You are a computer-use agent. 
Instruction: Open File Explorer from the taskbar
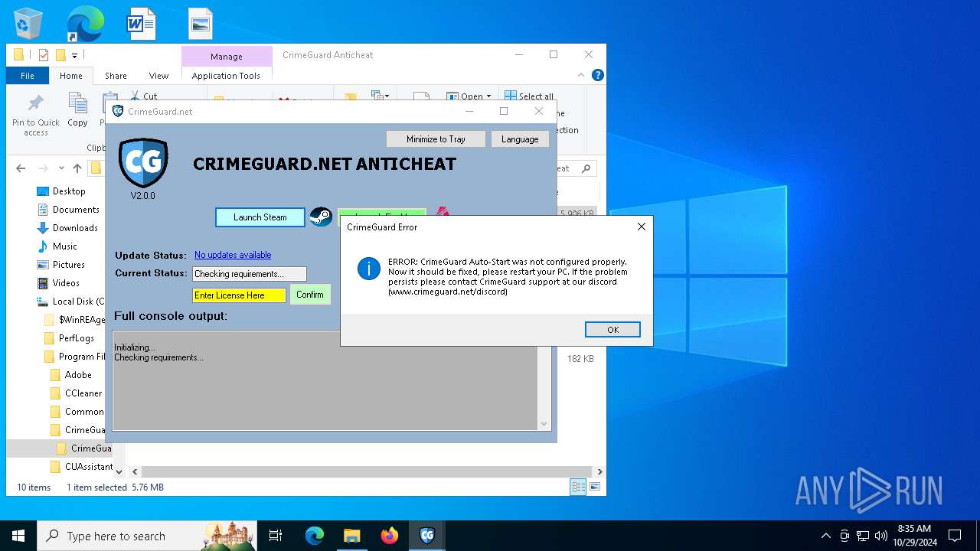coord(352,536)
